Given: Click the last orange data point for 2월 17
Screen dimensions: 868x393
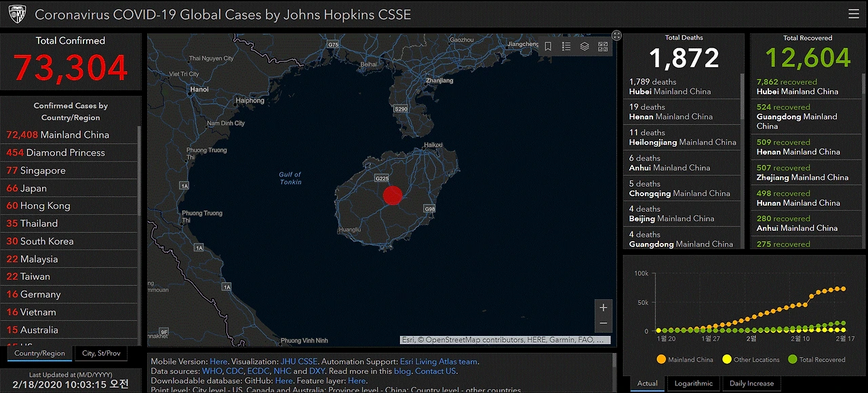Looking at the screenshot, I should [842, 288].
